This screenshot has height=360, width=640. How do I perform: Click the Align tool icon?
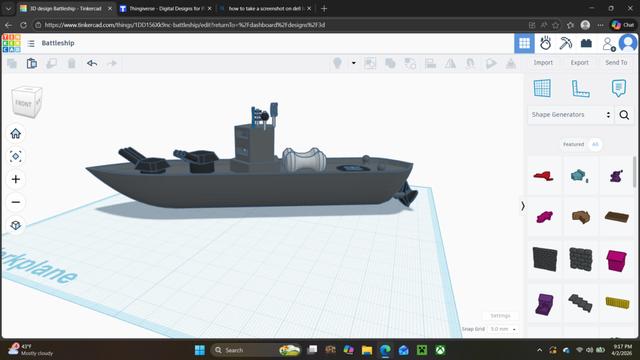tap(430, 63)
